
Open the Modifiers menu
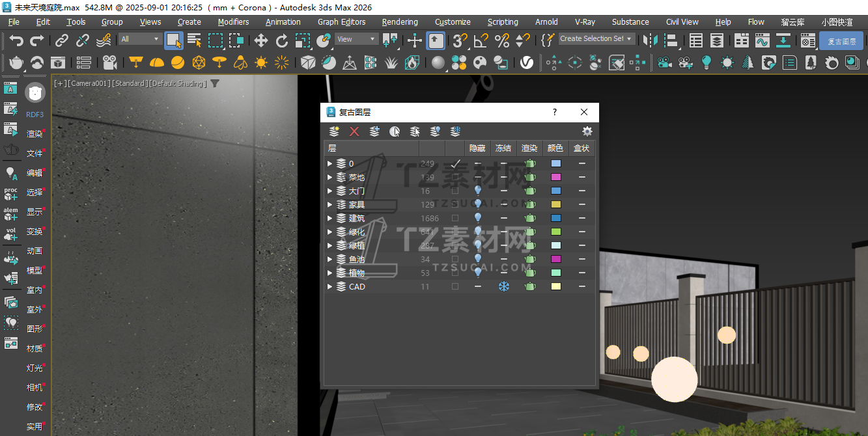click(x=233, y=21)
